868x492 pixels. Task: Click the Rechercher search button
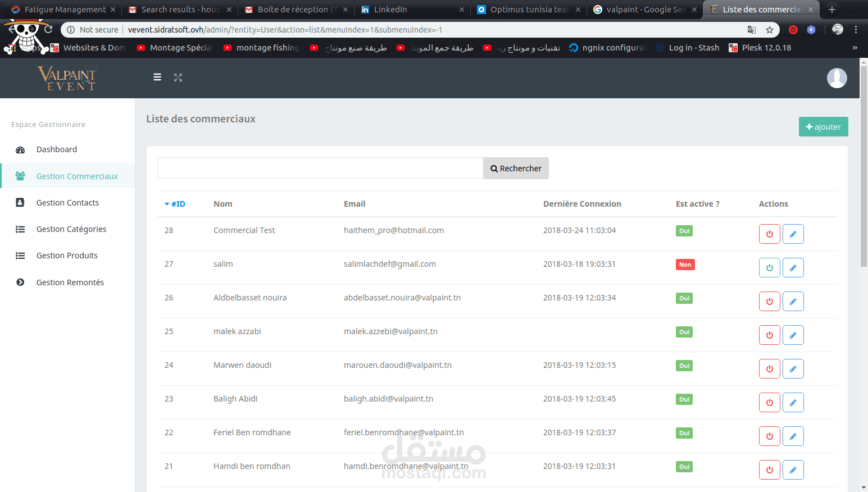[516, 168]
